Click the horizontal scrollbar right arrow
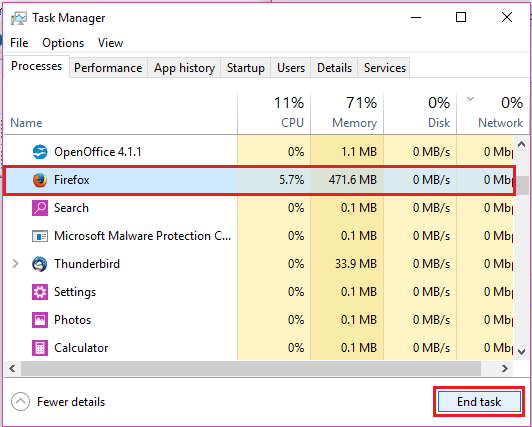This screenshot has width=532, height=427. pos(505,368)
